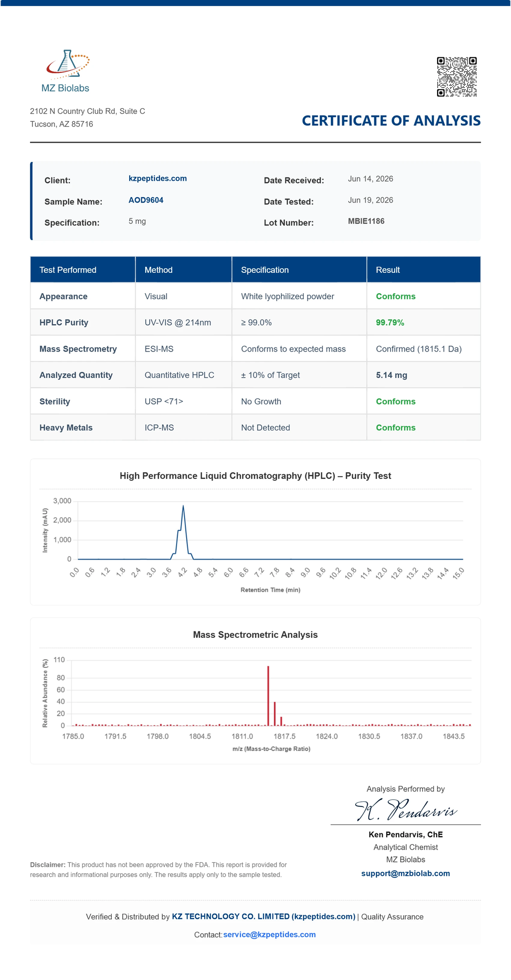Viewport: 511px width, 980px height.
Task: Click the tallest mass spectrum bar
Action: (x=268, y=696)
